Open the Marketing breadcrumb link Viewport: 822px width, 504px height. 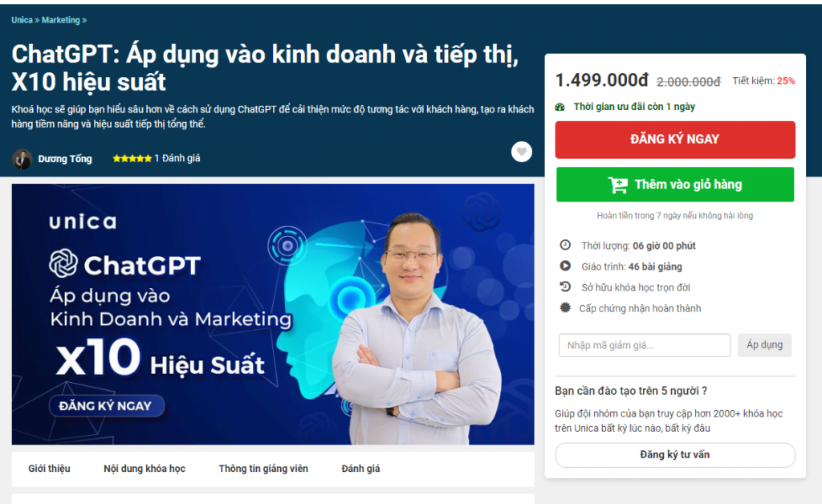(x=61, y=20)
